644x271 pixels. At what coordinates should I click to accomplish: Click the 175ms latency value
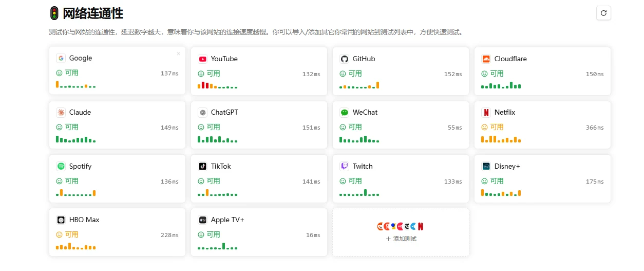pos(595,182)
